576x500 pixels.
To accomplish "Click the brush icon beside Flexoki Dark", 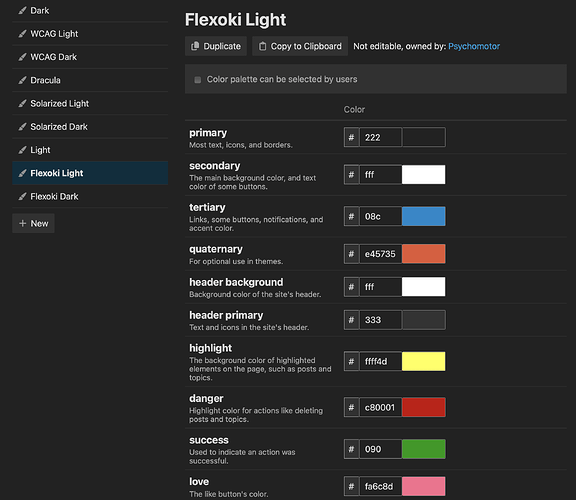I will click(x=22, y=197).
